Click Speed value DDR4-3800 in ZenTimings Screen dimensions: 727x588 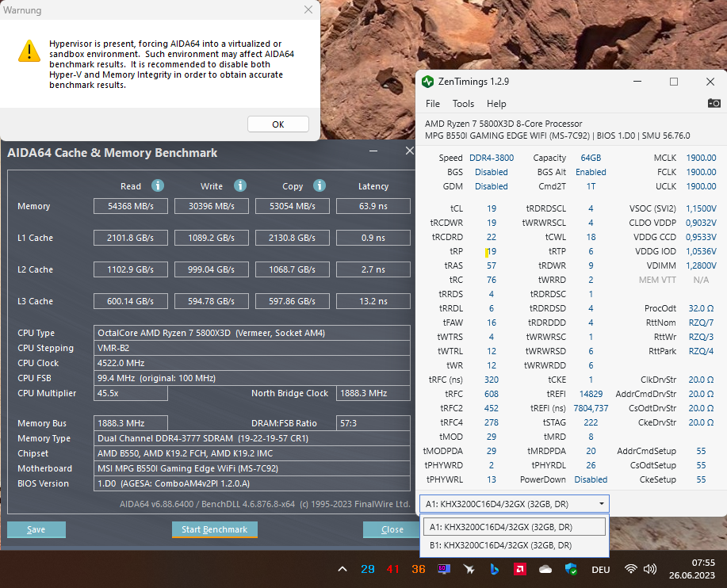(x=492, y=158)
